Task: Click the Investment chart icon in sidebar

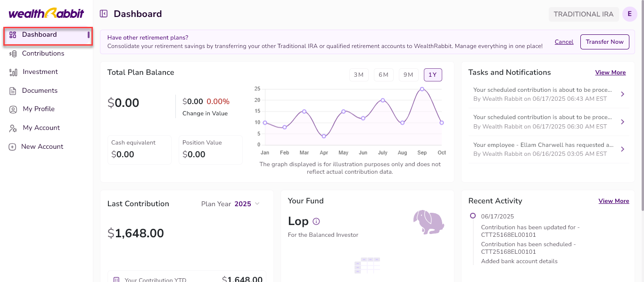Action: [x=13, y=72]
